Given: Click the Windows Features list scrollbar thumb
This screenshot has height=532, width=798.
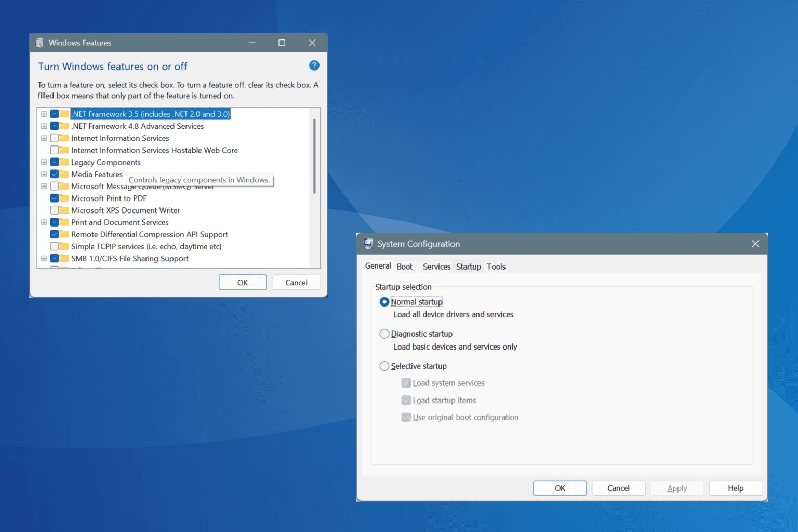Looking at the screenshot, I should click(314, 156).
